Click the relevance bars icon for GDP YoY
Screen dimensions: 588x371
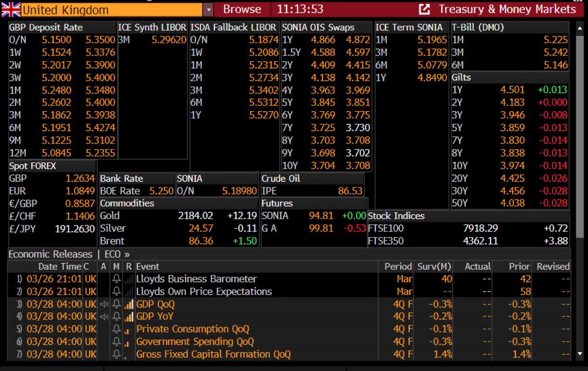point(128,317)
